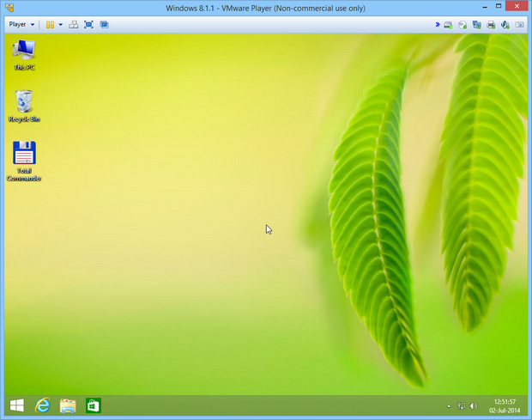Open the clock showing 12:51:57
Viewport: 532px width, 420px height.
(x=505, y=405)
